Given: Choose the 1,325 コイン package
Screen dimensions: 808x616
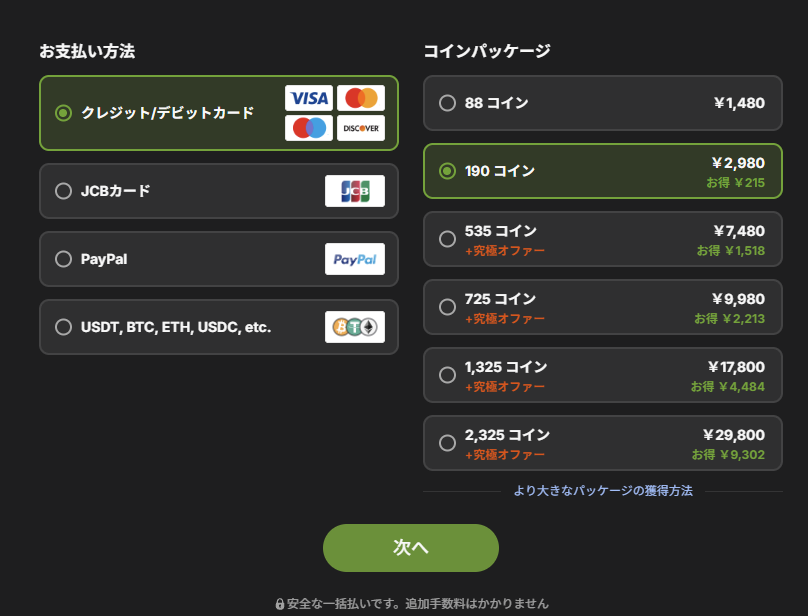Looking at the screenshot, I should 602,375.
